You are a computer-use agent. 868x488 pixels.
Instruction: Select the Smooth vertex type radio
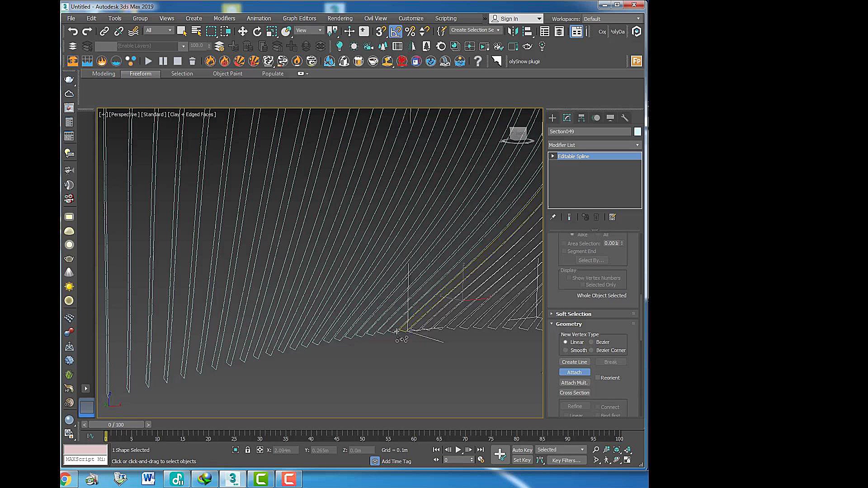point(566,350)
